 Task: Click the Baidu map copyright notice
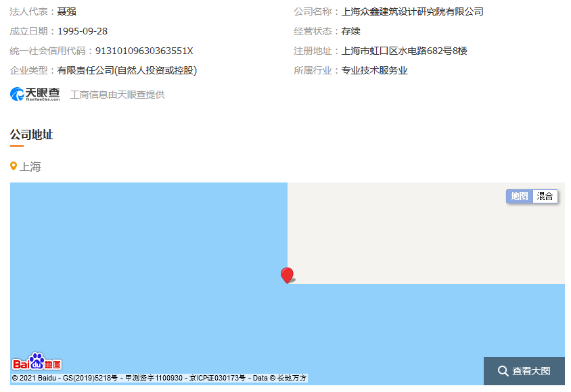tap(159, 378)
